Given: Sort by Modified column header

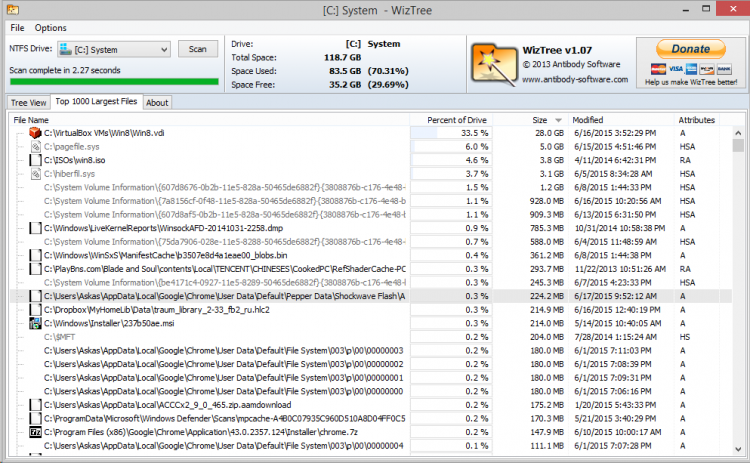Looking at the screenshot, I should 620,120.
